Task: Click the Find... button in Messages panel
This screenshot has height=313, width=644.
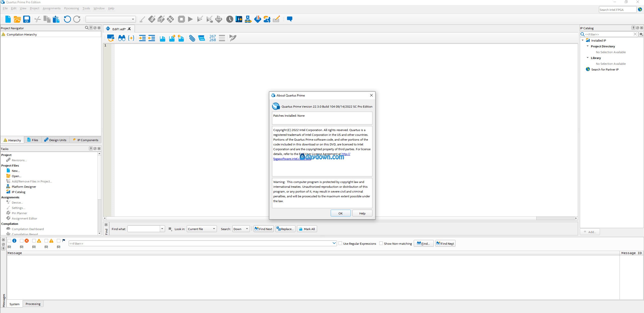Action: pyautogui.click(x=424, y=243)
